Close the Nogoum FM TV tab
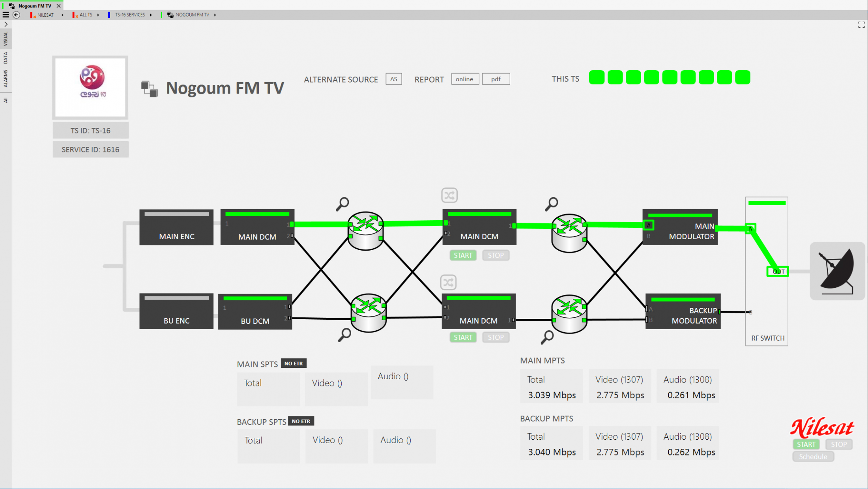868x489 pixels. 59,6
